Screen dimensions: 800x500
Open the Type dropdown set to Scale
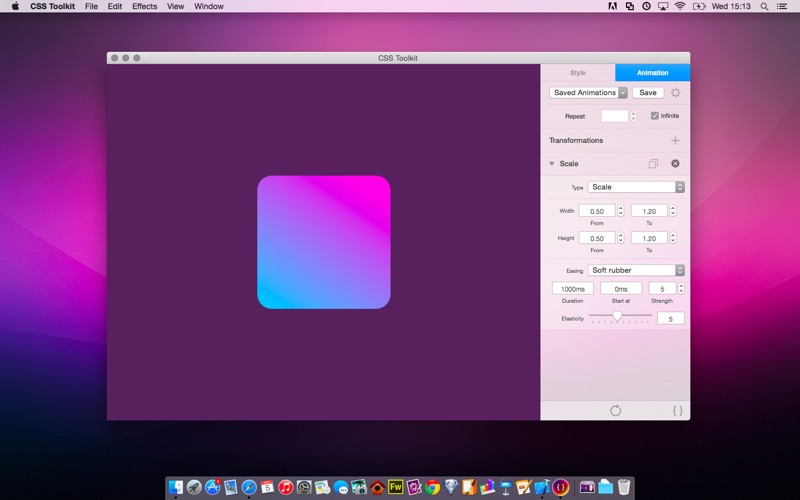tap(636, 187)
